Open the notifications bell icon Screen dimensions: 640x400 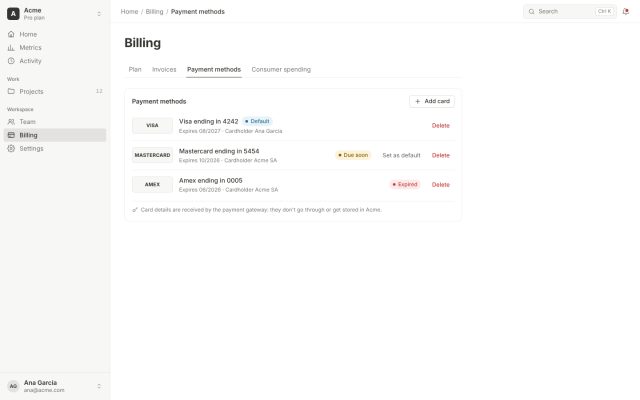coord(626,11)
